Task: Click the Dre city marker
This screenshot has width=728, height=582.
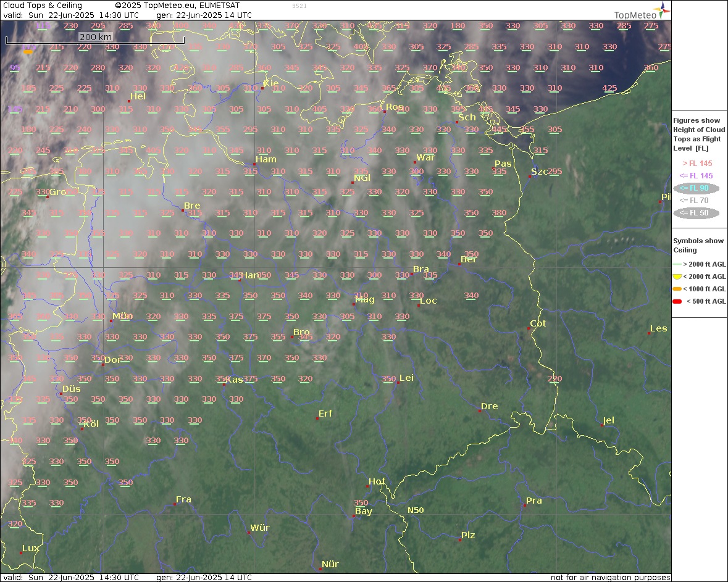Action: pos(480,411)
